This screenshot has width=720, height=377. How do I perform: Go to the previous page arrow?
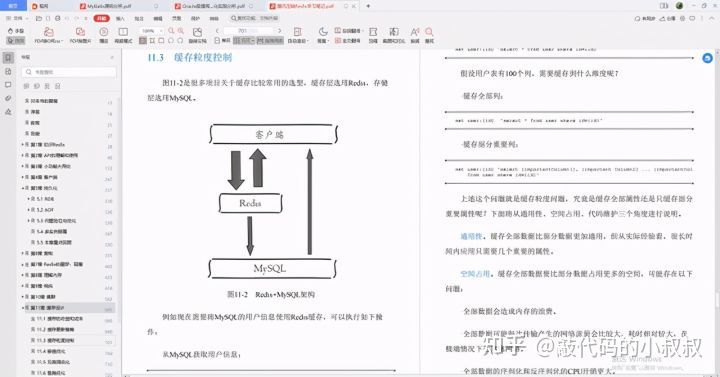click(x=217, y=31)
